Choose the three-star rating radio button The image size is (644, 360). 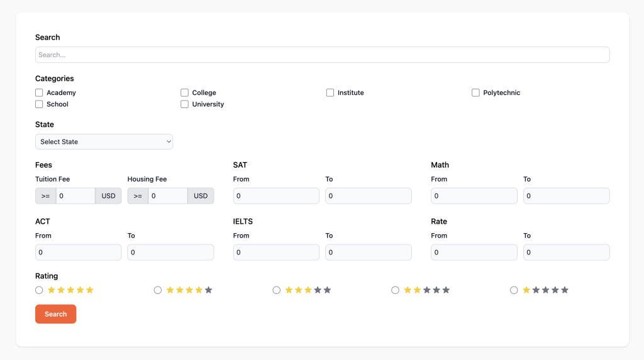[277, 290]
